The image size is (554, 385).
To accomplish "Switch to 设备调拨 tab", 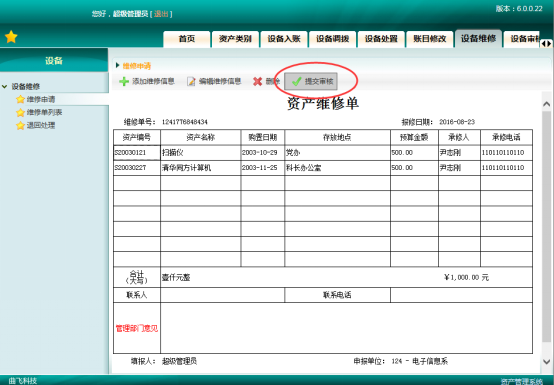I will (332, 39).
